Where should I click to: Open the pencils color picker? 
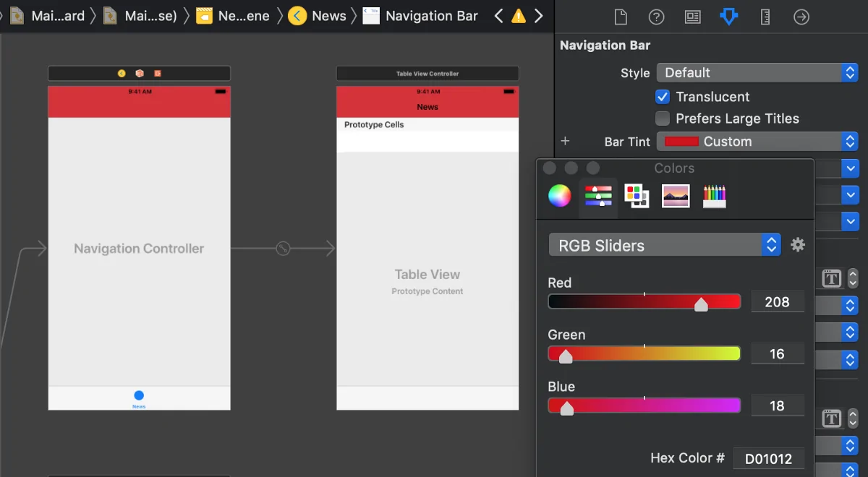pyautogui.click(x=714, y=196)
